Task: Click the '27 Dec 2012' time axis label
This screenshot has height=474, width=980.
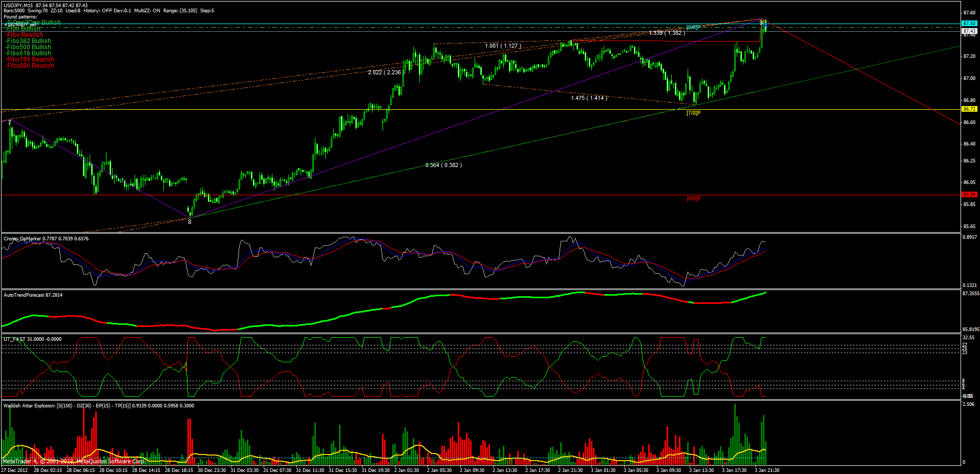Action: pos(15,470)
